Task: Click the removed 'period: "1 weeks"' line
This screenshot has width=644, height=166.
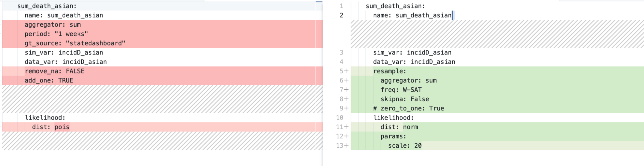Action: pos(56,34)
